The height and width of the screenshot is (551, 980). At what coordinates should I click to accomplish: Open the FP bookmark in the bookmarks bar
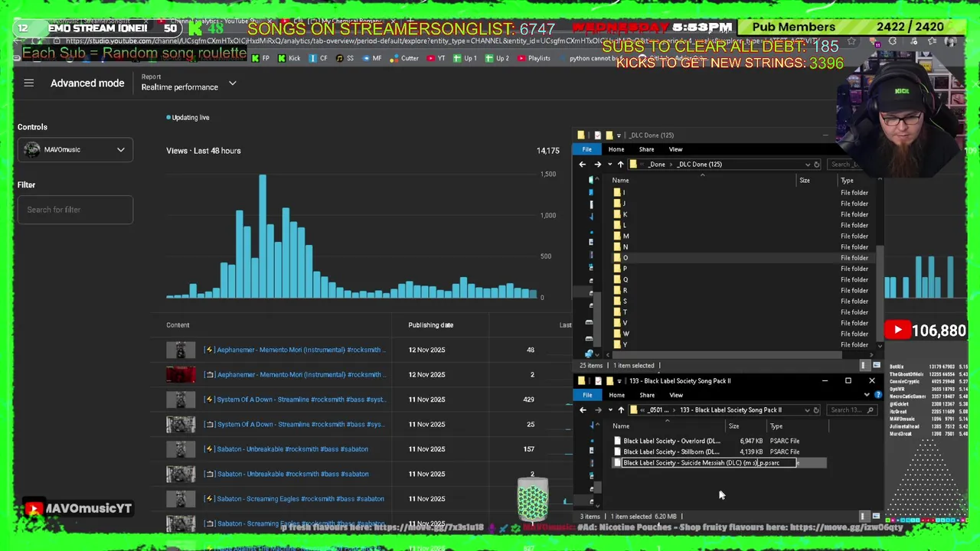260,58
